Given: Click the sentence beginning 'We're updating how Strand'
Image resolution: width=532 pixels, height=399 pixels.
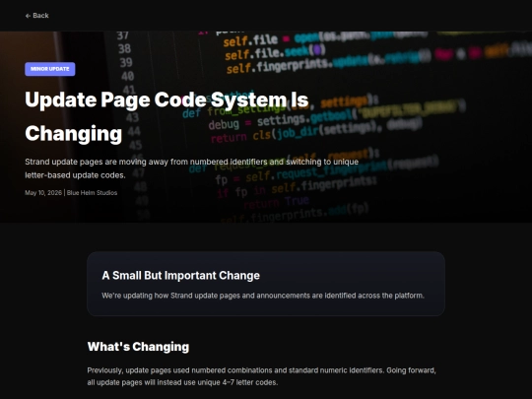Looking at the screenshot, I should (263, 296).
